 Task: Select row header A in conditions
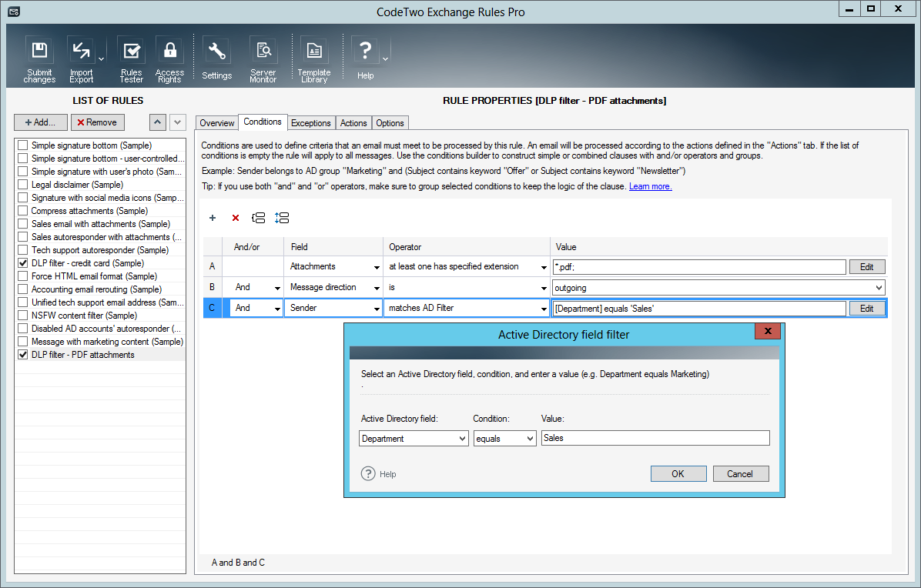(x=212, y=266)
